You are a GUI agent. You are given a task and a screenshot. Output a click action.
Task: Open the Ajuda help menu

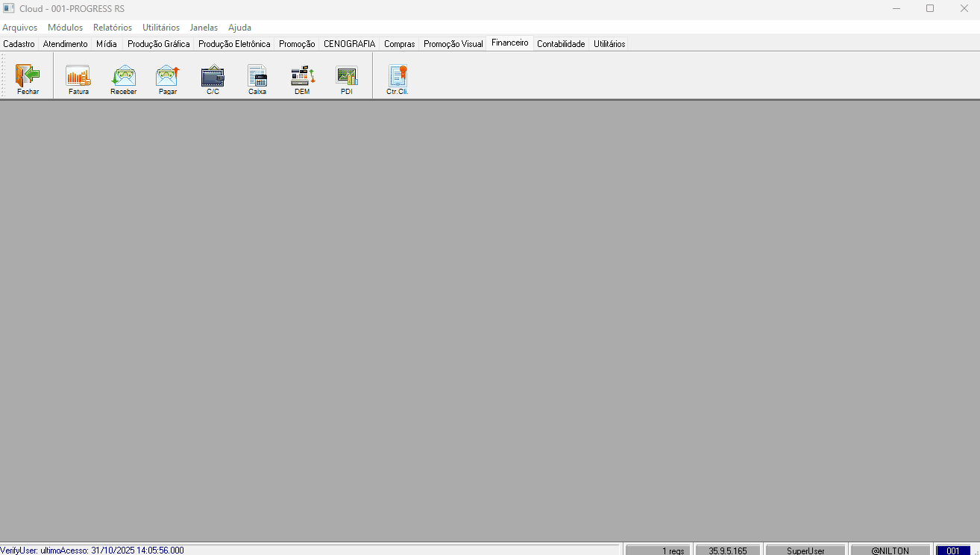239,28
